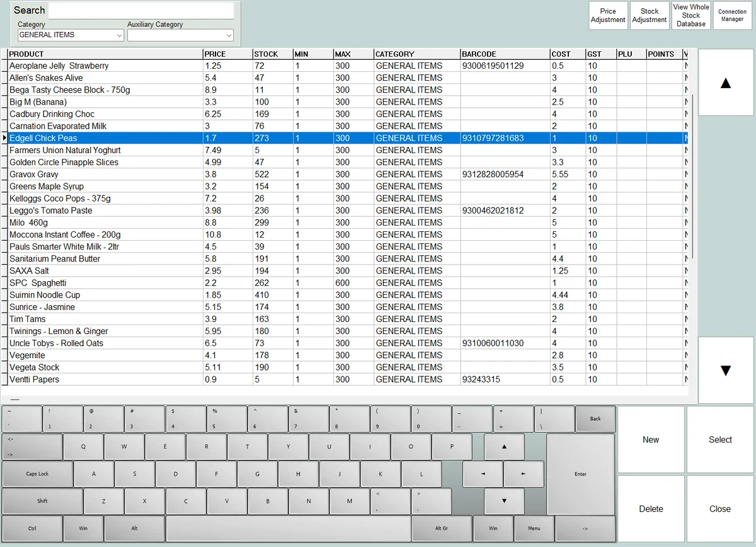Image resolution: width=756 pixels, height=547 pixels.
Task: Tap the Alt Gr key on the on-screen keyboard
Action: (442, 528)
